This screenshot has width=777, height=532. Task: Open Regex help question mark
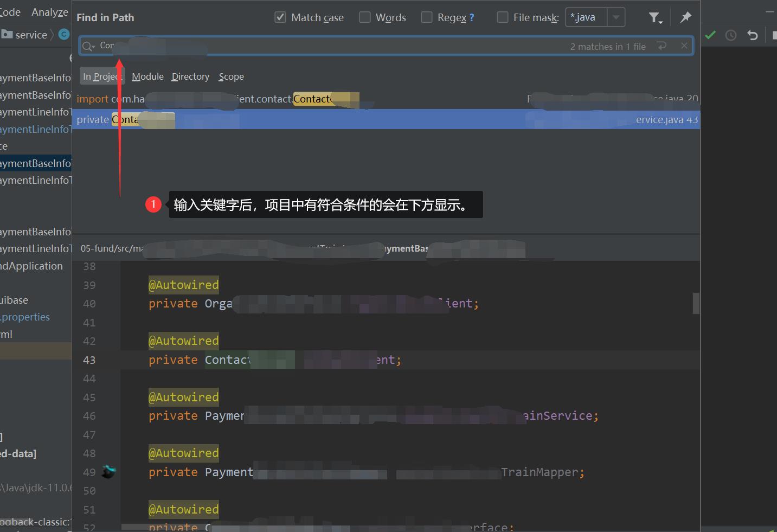472,17
